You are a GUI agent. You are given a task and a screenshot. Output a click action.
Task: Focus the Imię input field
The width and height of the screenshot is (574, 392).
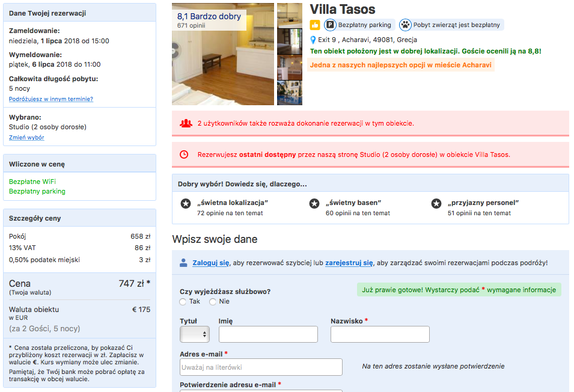(x=268, y=334)
